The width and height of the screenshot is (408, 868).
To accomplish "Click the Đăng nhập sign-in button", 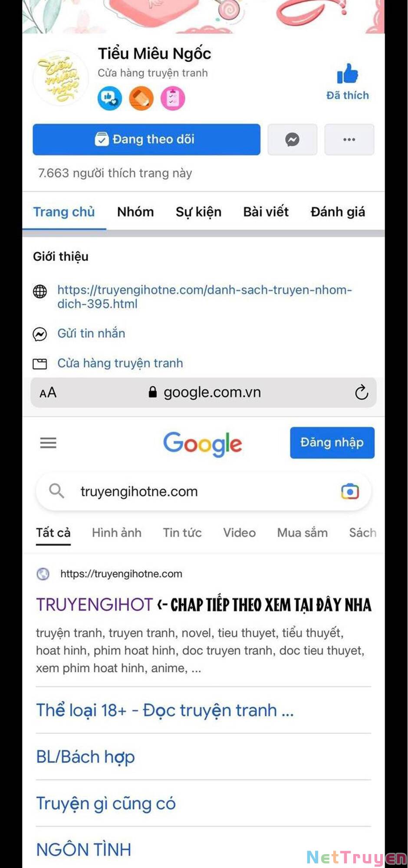I will (332, 443).
